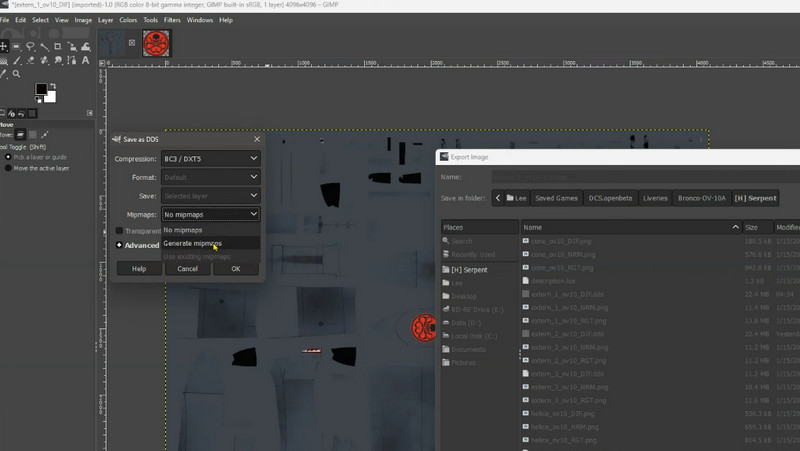Choose 'Generate mipmaps' option
The image size is (800, 451).
point(211,243)
